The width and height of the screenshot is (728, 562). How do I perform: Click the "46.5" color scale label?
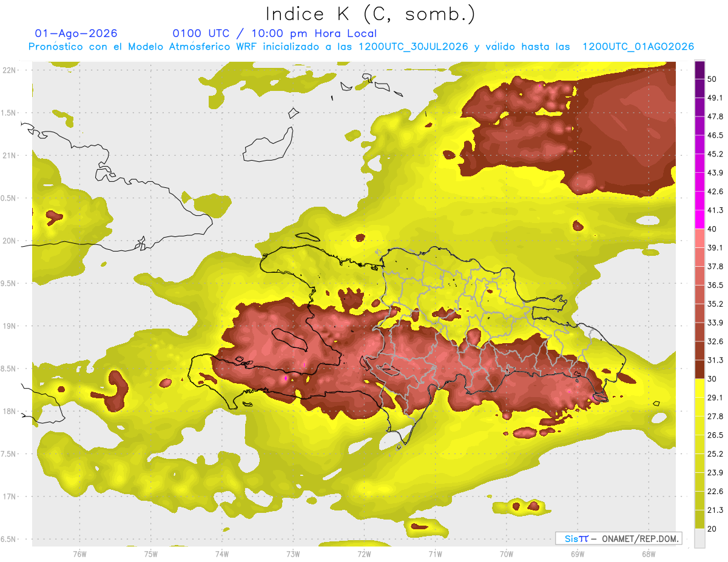[x=716, y=136]
